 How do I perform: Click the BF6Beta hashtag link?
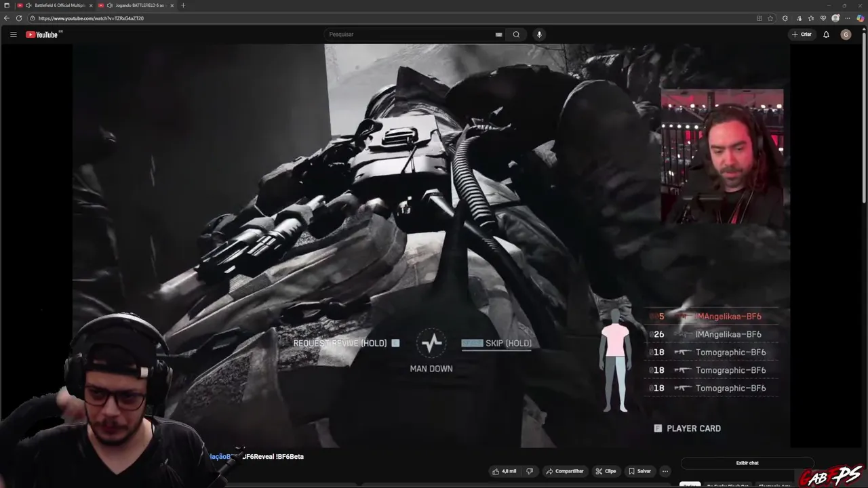point(290,457)
